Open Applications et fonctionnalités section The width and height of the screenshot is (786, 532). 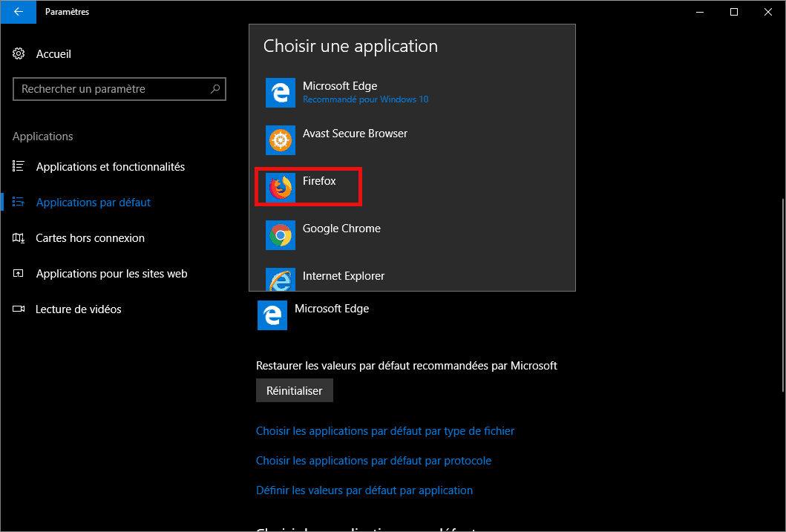tap(110, 167)
